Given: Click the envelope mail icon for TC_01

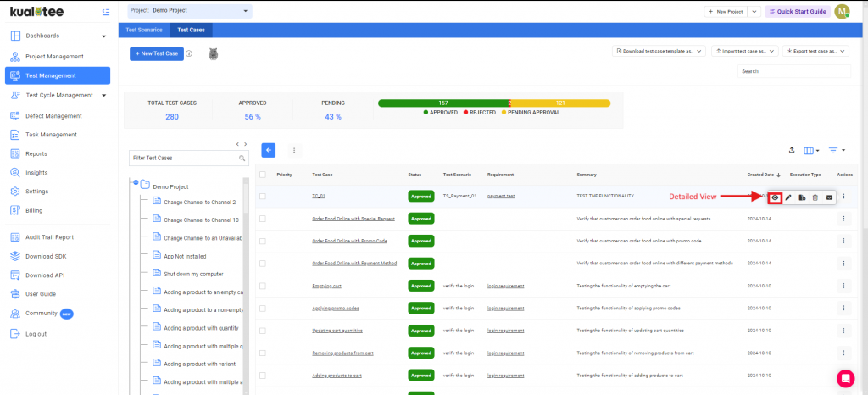Looking at the screenshot, I should pos(829,197).
